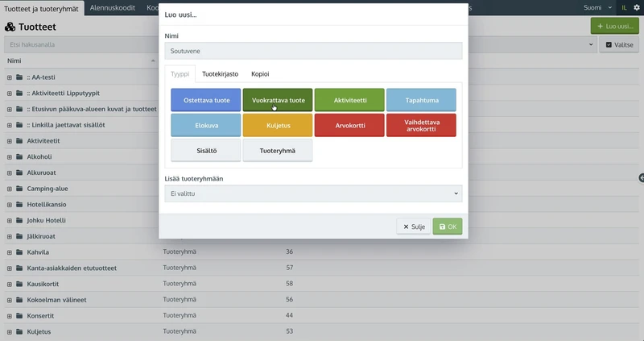Image resolution: width=644 pixels, height=341 pixels.
Task: Expand Etusivun pääkuva-alueen folder
Action: click(10, 110)
